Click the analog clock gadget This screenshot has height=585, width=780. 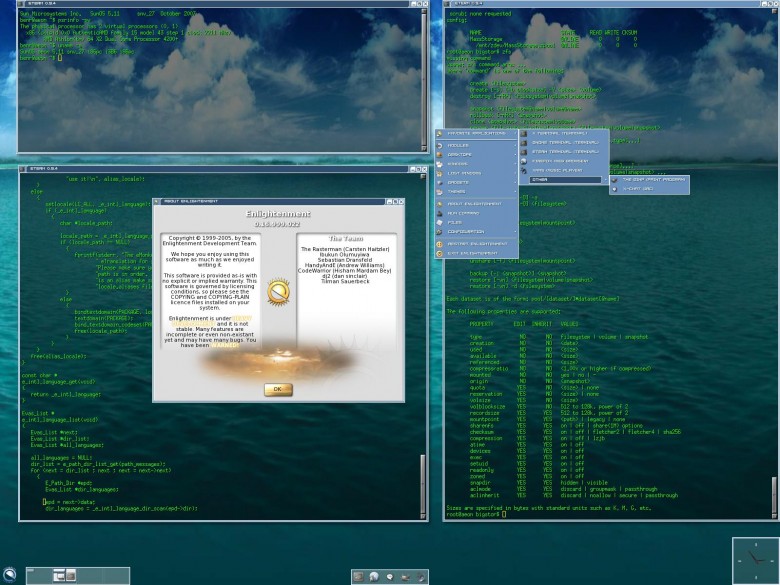(x=755, y=560)
